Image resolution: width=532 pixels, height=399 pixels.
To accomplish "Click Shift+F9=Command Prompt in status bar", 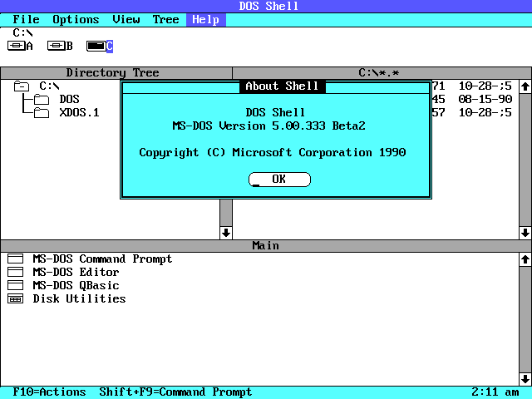I will click(175, 392).
